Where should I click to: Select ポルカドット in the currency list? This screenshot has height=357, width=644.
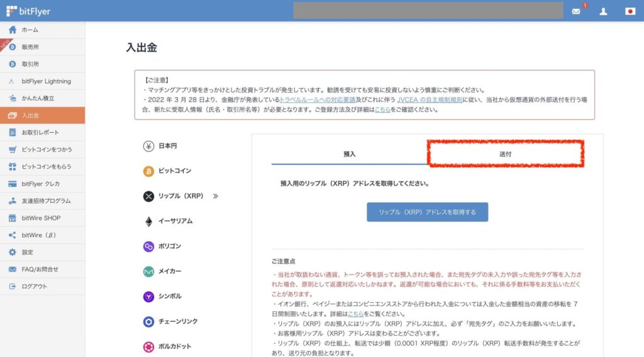click(175, 347)
